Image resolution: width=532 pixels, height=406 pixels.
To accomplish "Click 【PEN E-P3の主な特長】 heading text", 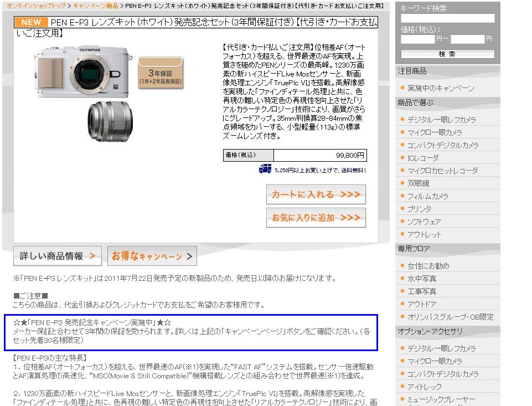I will (x=50, y=358).
